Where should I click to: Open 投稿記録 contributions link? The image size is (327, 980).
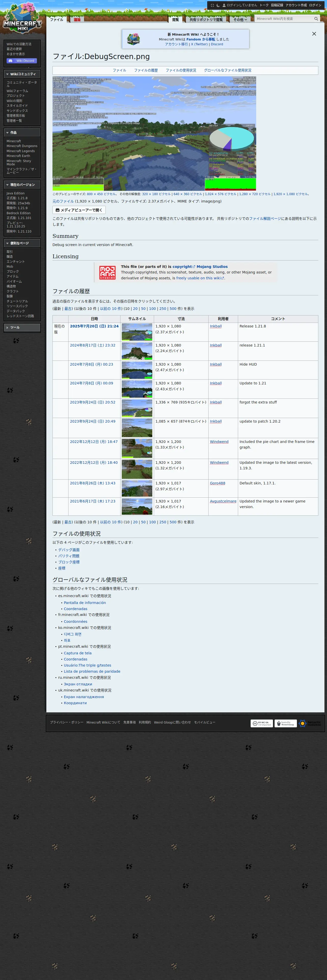(277, 5)
